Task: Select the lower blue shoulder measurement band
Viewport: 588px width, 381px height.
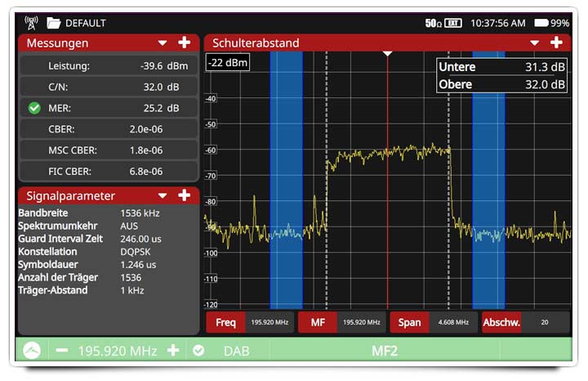Action: (286, 180)
